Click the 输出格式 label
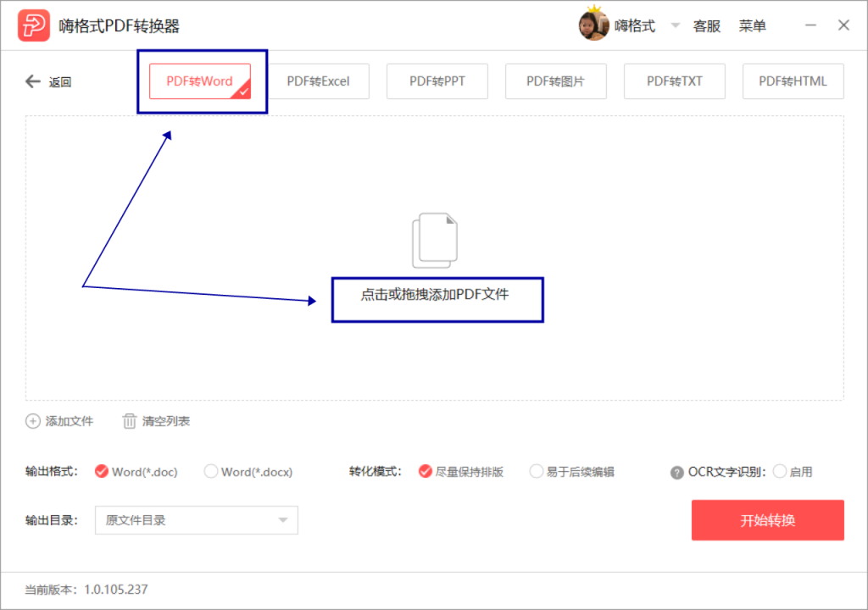Viewport: 868px width, 610px height. pos(52,472)
